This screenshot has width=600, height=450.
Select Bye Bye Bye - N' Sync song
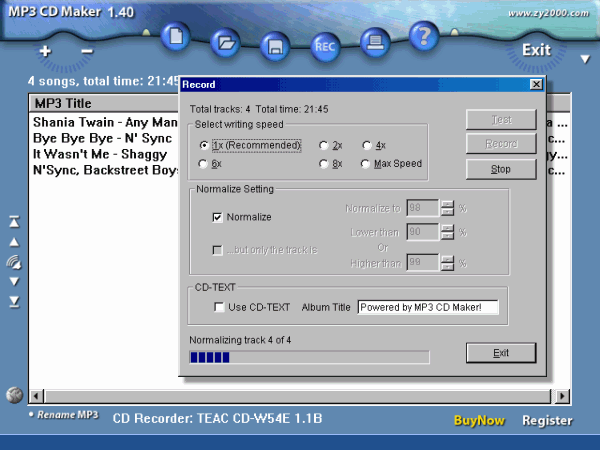click(x=103, y=138)
